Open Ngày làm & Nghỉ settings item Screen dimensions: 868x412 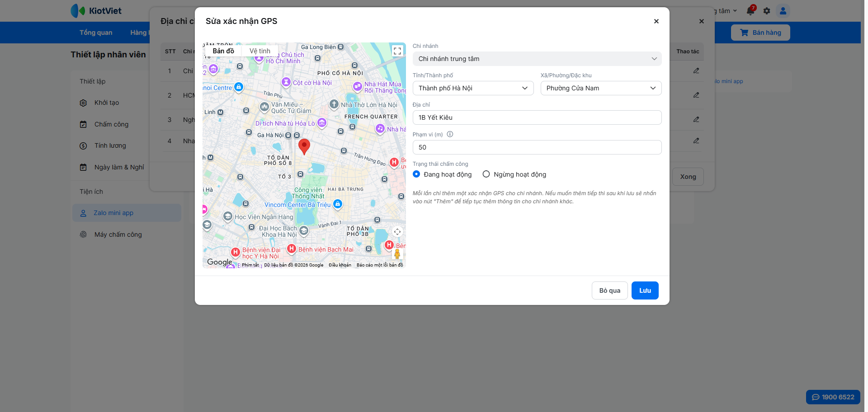pyautogui.click(x=119, y=167)
